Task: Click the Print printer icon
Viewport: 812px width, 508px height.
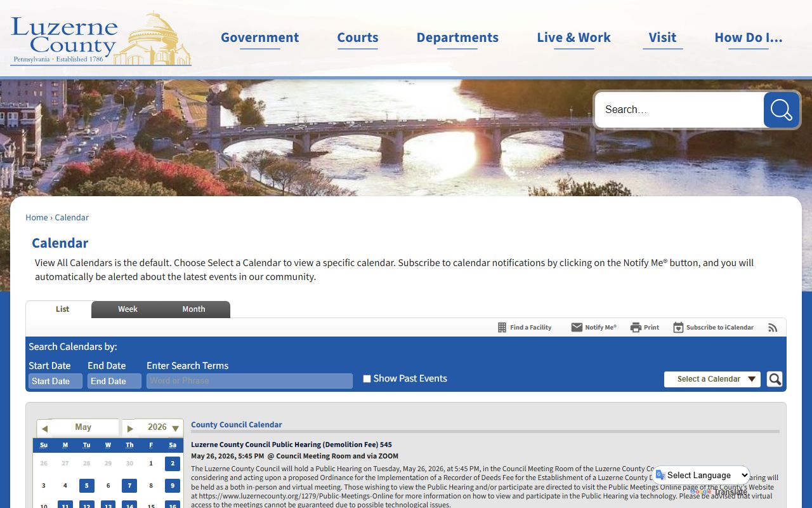Action: (636, 328)
